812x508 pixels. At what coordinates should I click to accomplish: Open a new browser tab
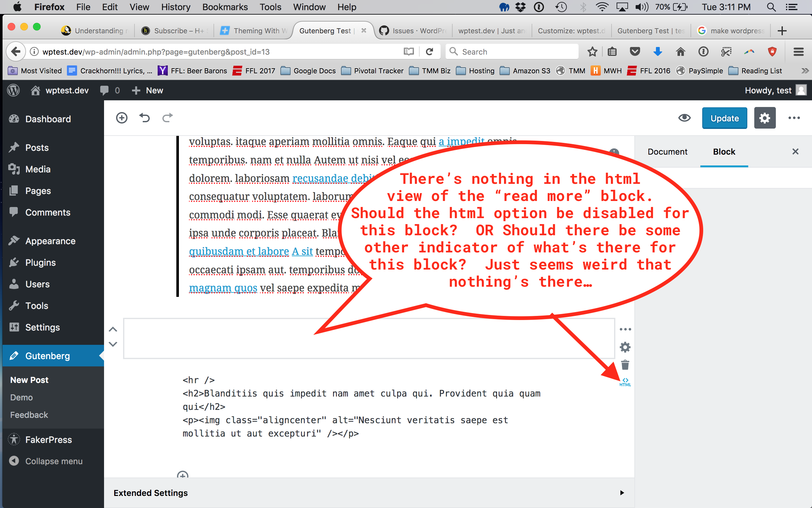[782, 31]
